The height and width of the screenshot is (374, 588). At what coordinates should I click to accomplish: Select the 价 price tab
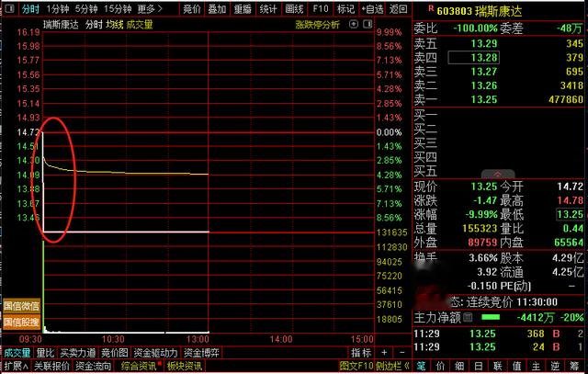pyautogui.click(x=440, y=366)
